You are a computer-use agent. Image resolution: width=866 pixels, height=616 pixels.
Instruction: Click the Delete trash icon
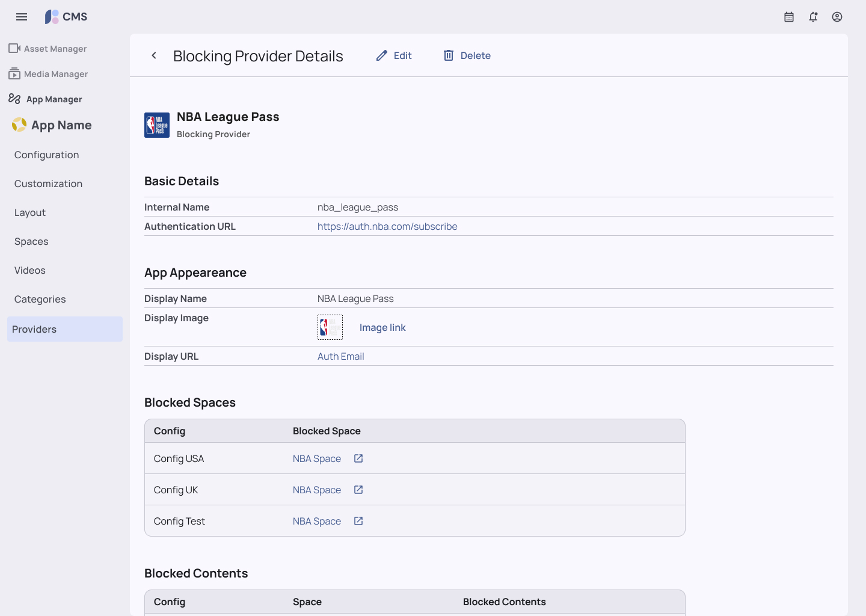(x=449, y=55)
